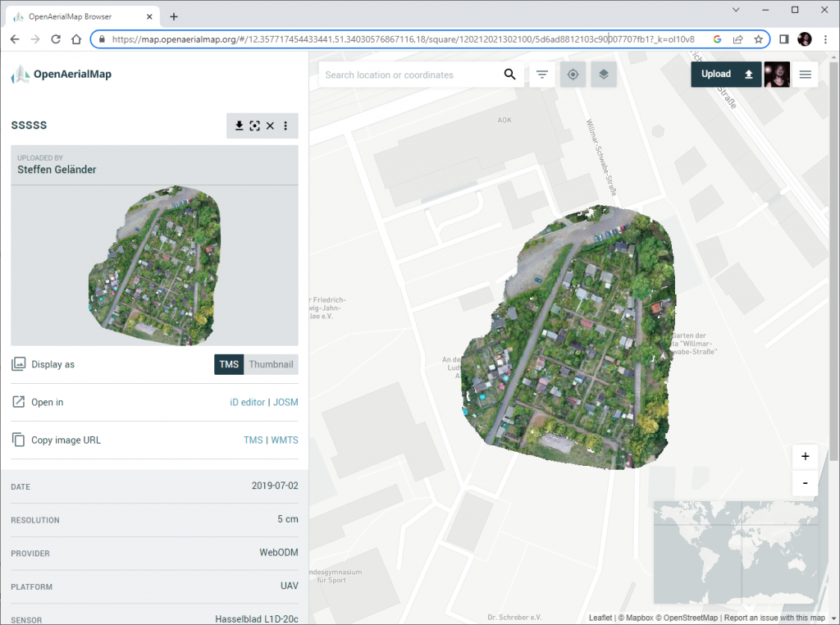Image resolution: width=840 pixels, height=625 pixels.
Task: Click the geolocate my position icon
Action: click(573, 74)
